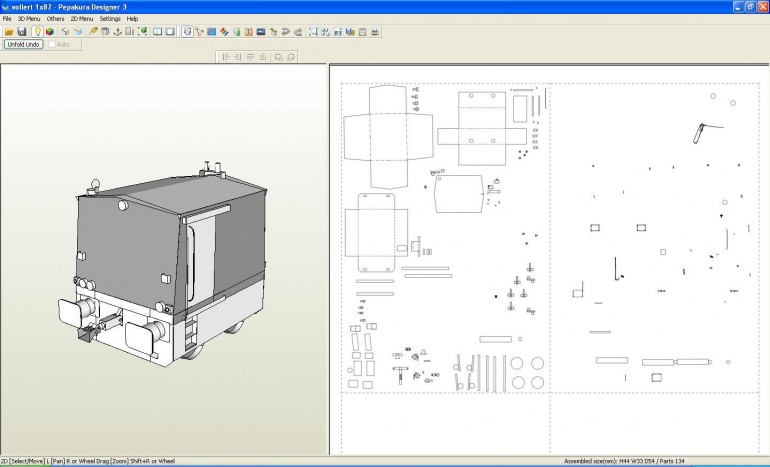Click the align left icon in small toolbar

coord(226,57)
